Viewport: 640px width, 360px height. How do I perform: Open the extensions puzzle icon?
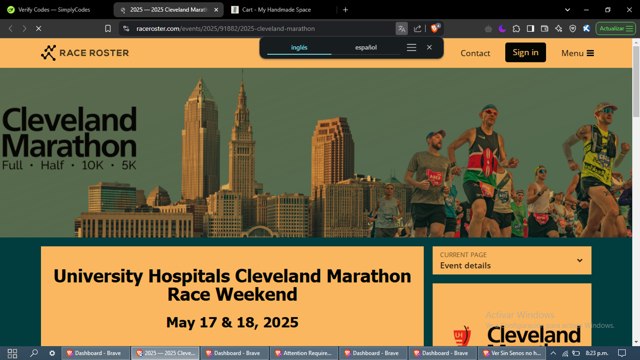click(x=516, y=29)
